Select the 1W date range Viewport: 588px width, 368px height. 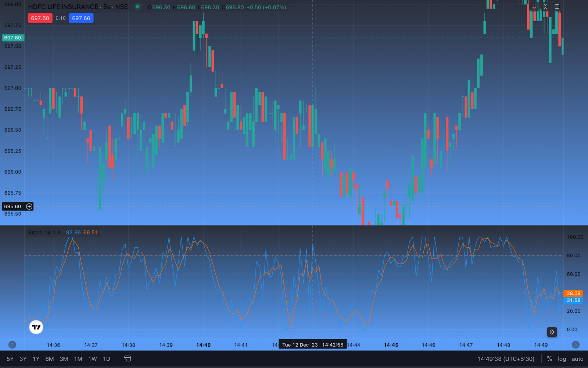[x=93, y=359]
